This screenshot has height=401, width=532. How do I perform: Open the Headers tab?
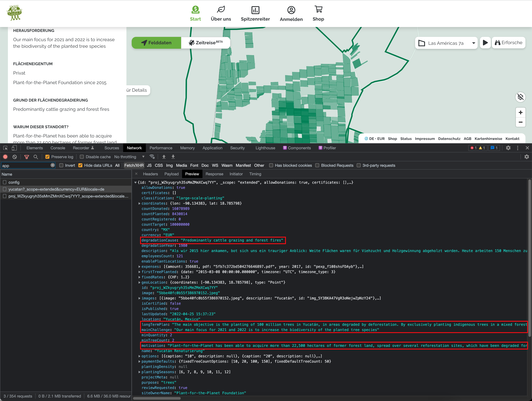pos(150,174)
